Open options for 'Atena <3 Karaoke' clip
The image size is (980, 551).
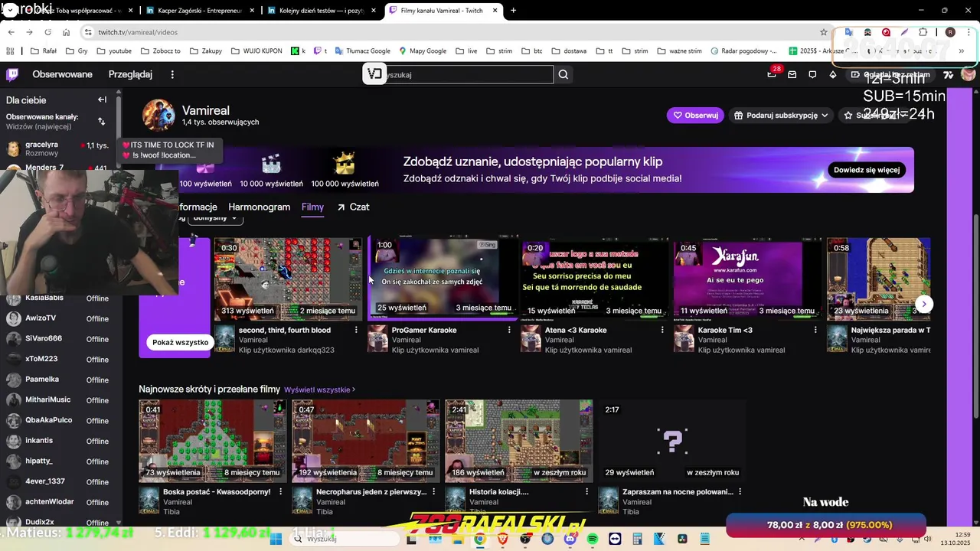(662, 330)
